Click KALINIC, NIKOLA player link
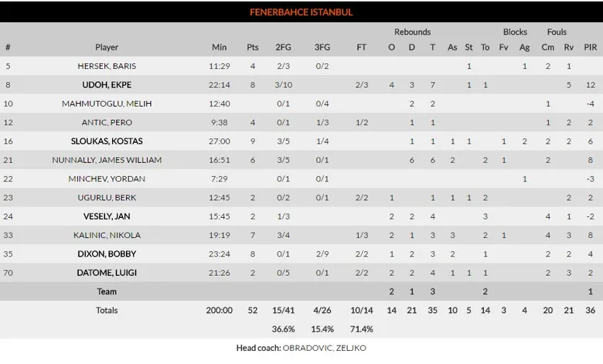603x364 pixels. tap(107, 235)
